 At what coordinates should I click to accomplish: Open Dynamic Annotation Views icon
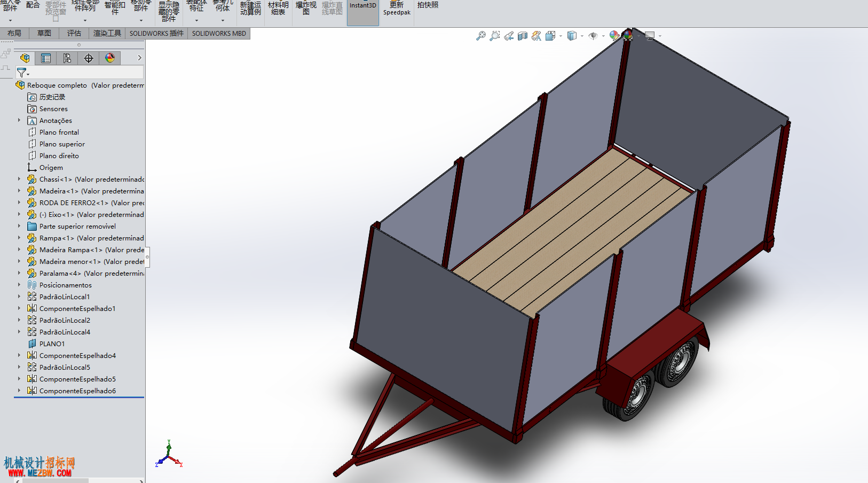[x=536, y=36]
